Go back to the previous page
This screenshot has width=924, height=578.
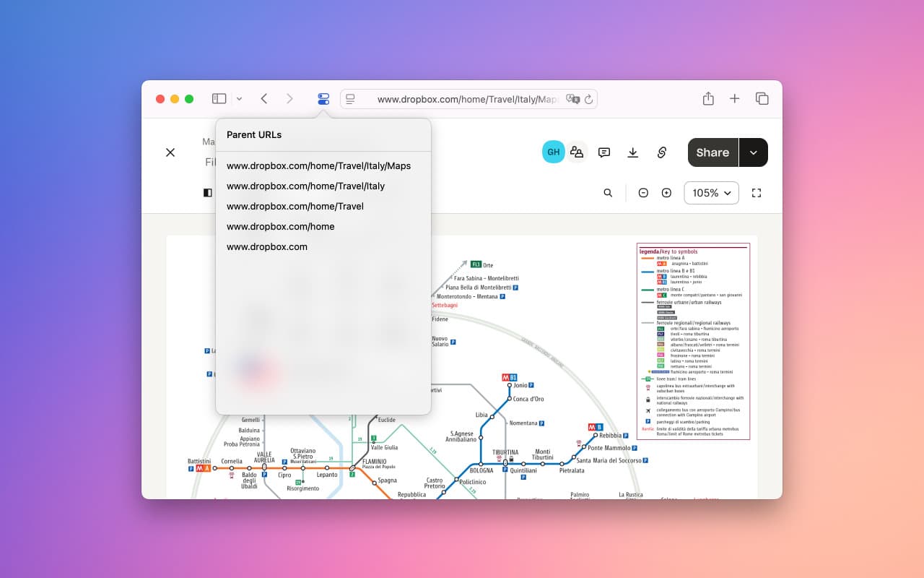point(264,99)
